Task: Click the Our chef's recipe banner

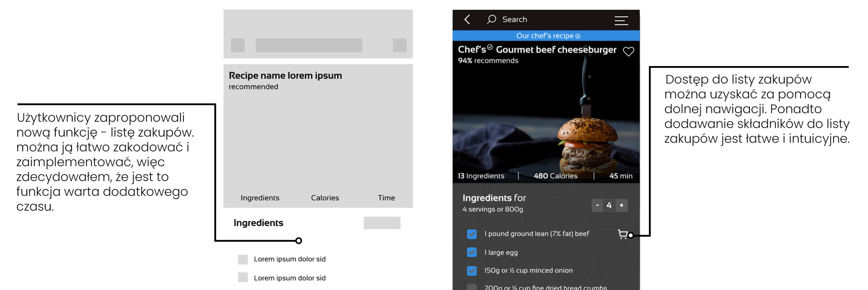Action: click(545, 36)
